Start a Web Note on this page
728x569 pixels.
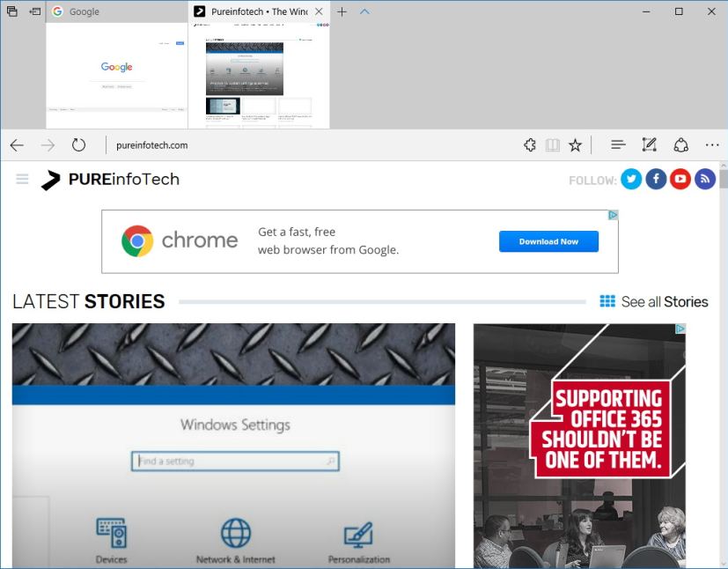[649, 144]
